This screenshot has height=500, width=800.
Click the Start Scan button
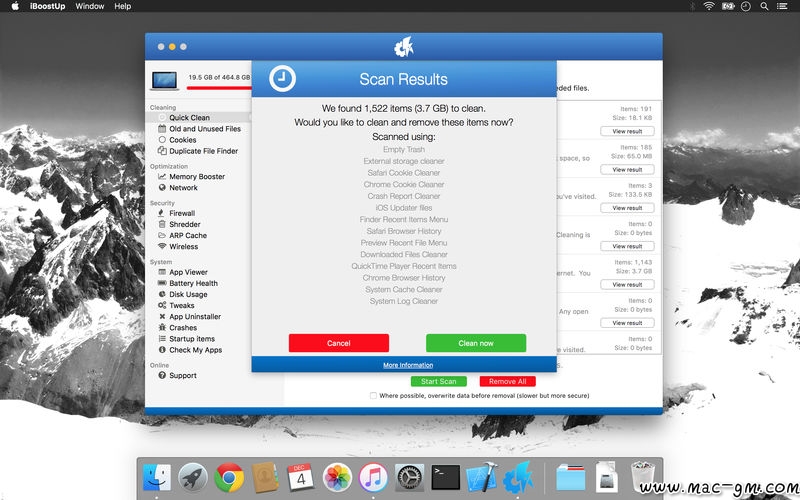439,381
